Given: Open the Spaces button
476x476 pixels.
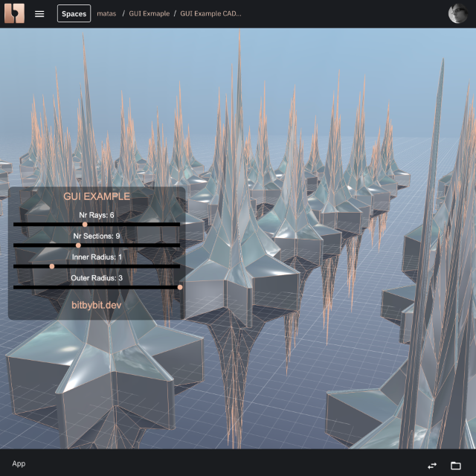Looking at the screenshot, I should [x=74, y=13].
